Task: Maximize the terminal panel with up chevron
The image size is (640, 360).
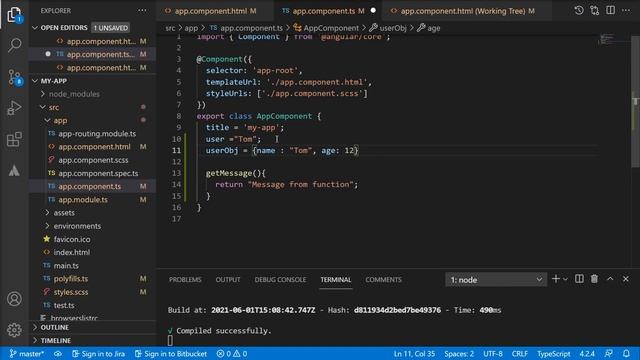Action: (610, 279)
